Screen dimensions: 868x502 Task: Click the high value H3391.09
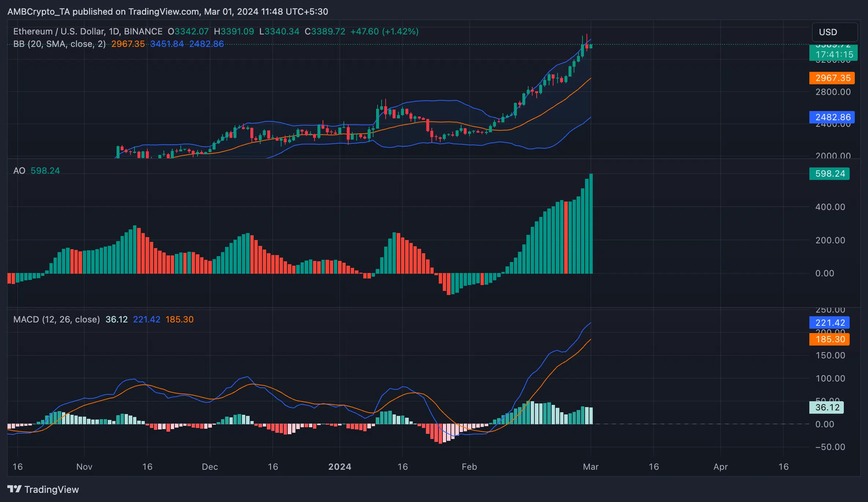(234, 32)
